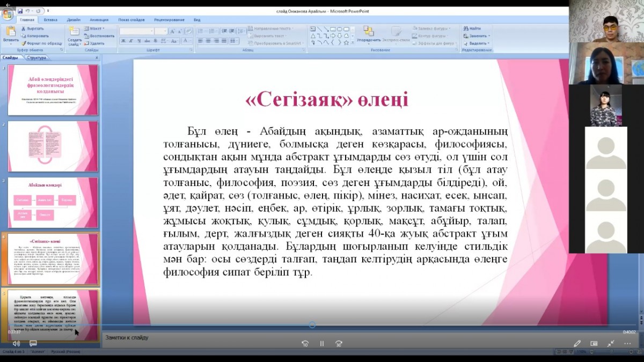Delete the slide with Удалить
Screen dimensions: 644x362
pos(94,43)
